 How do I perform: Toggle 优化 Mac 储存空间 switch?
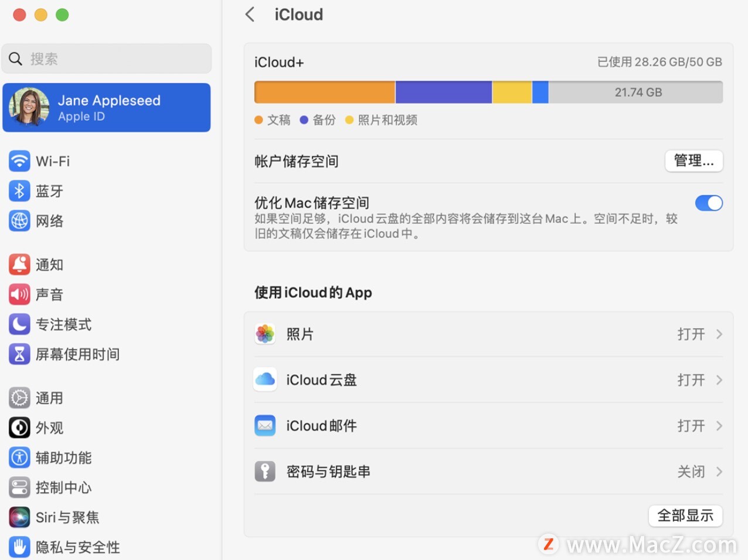tap(709, 203)
